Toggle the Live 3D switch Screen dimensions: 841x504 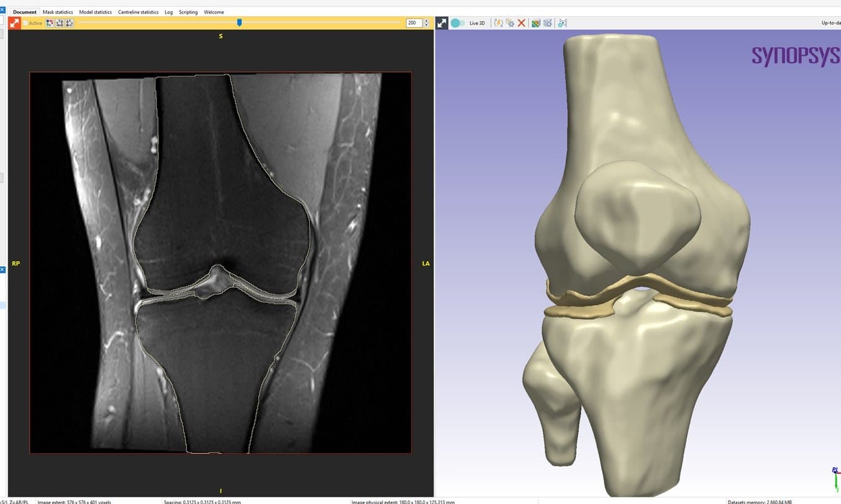click(458, 23)
